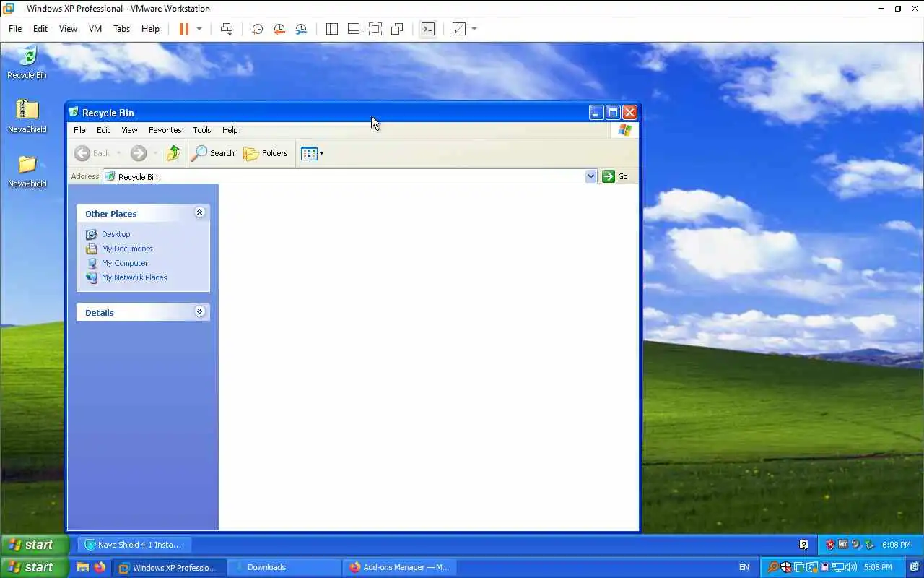Open My Network Places link

tap(134, 277)
